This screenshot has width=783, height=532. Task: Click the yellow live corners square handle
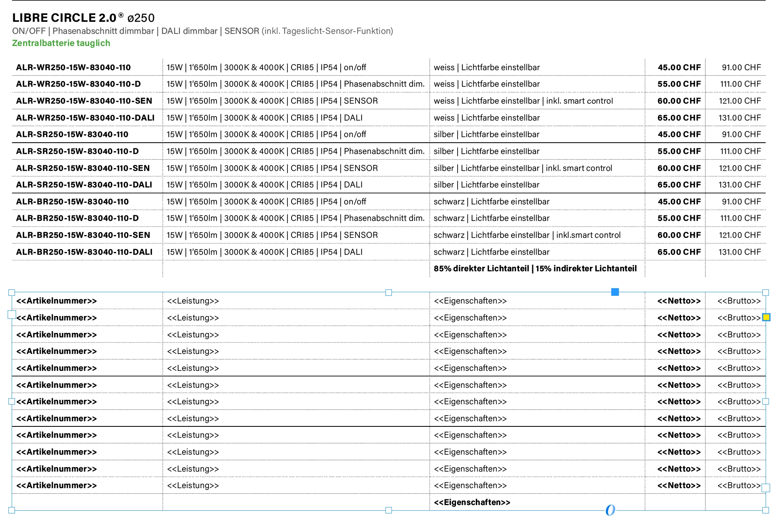pyautogui.click(x=766, y=317)
